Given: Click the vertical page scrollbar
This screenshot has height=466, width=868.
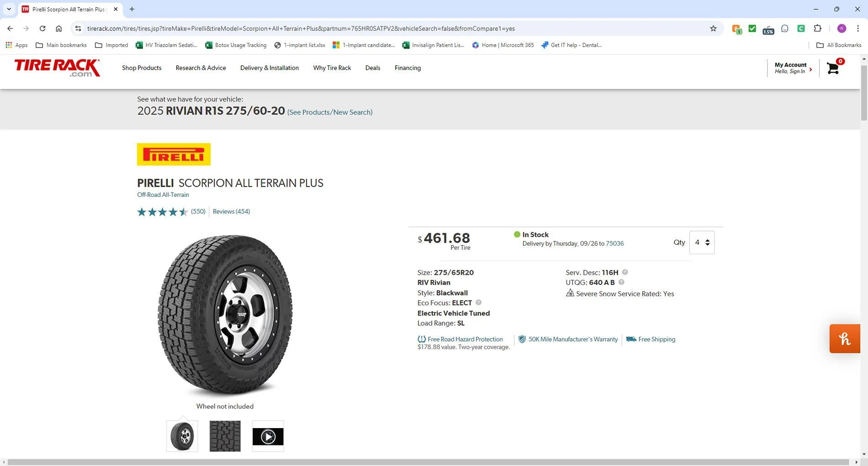Looking at the screenshot, I should click(864, 93).
